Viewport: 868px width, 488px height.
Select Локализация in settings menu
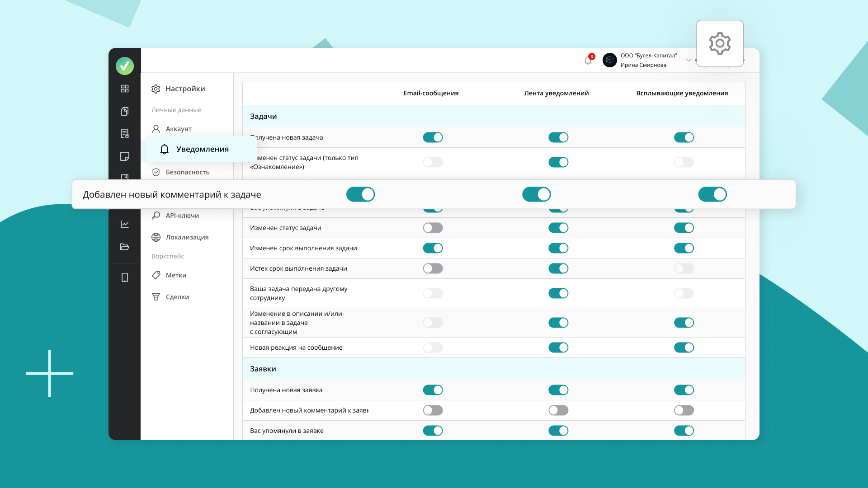pyautogui.click(x=187, y=237)
